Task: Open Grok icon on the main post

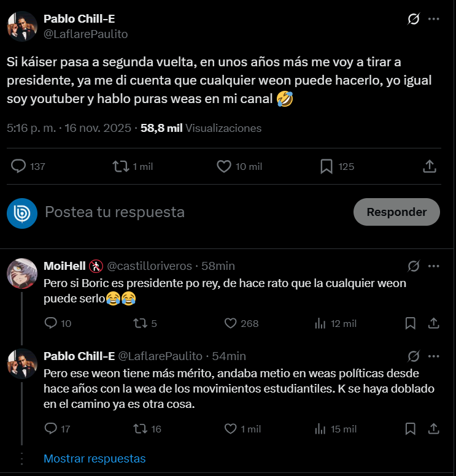Action: (x=414, y=19)
